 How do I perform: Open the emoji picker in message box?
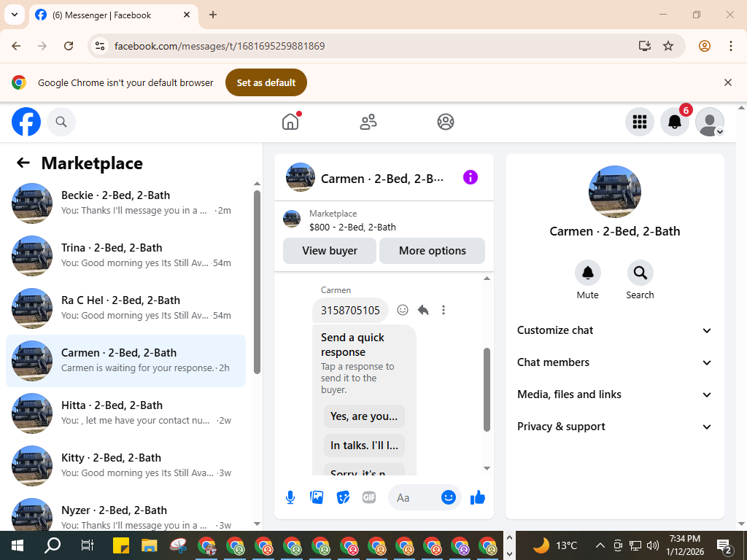point(449,497)
